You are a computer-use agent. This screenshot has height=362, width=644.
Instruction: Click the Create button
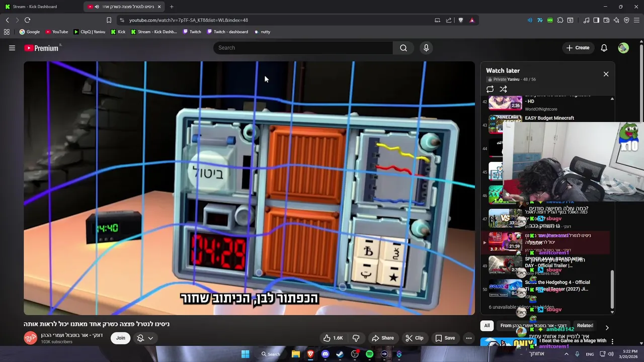pyautogui.click(x=578, y=48)
